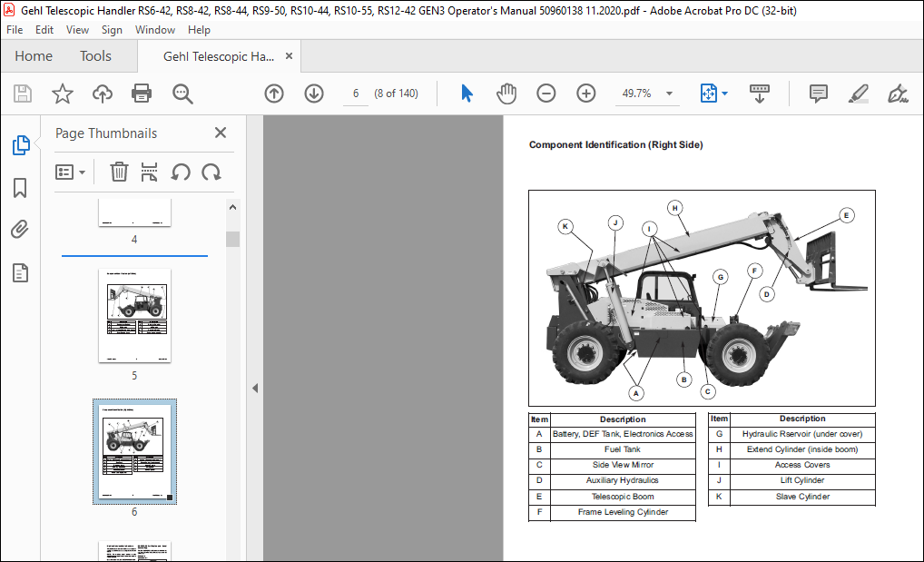Click the Print Pages thumbnail option icon

(x=149, y=173)
